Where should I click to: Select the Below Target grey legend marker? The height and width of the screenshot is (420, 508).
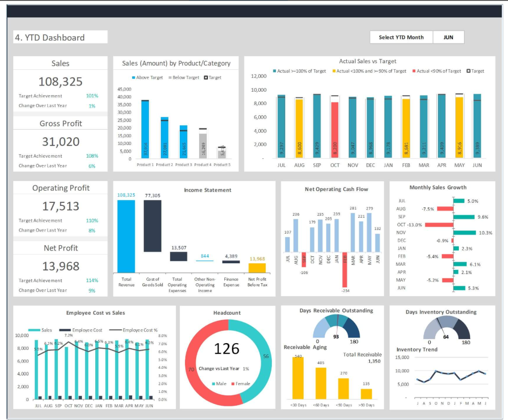(x=170, y=78)
